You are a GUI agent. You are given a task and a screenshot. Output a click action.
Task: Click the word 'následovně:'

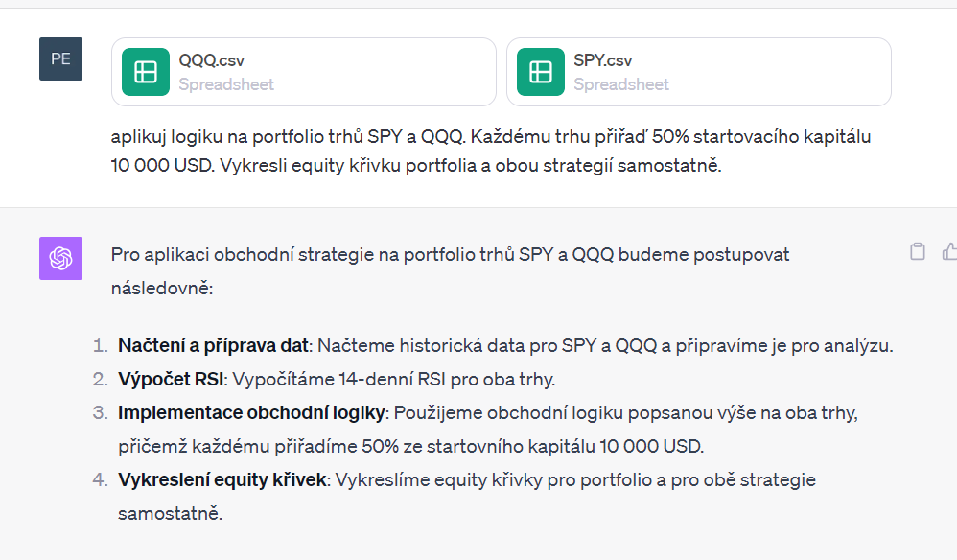point(160,286)
